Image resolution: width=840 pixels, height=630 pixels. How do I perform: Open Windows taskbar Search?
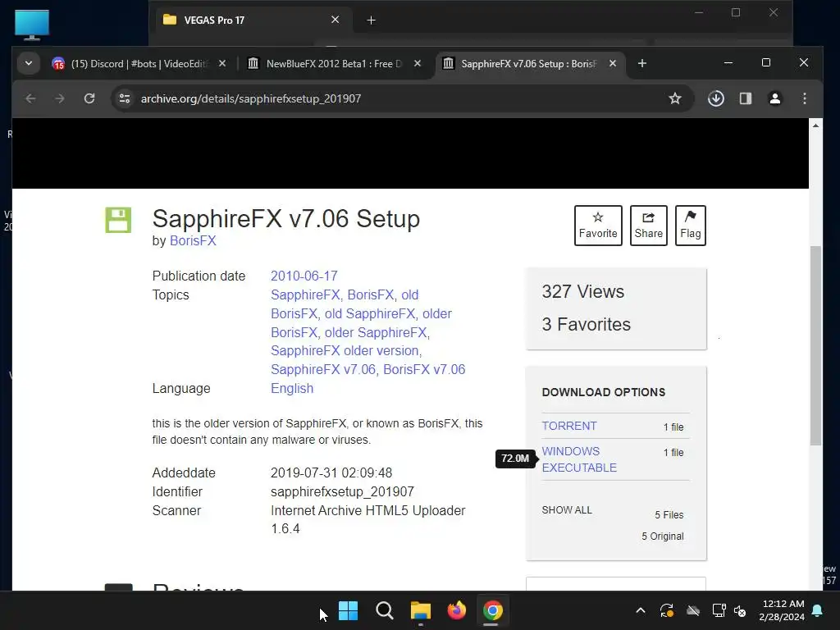384,610
